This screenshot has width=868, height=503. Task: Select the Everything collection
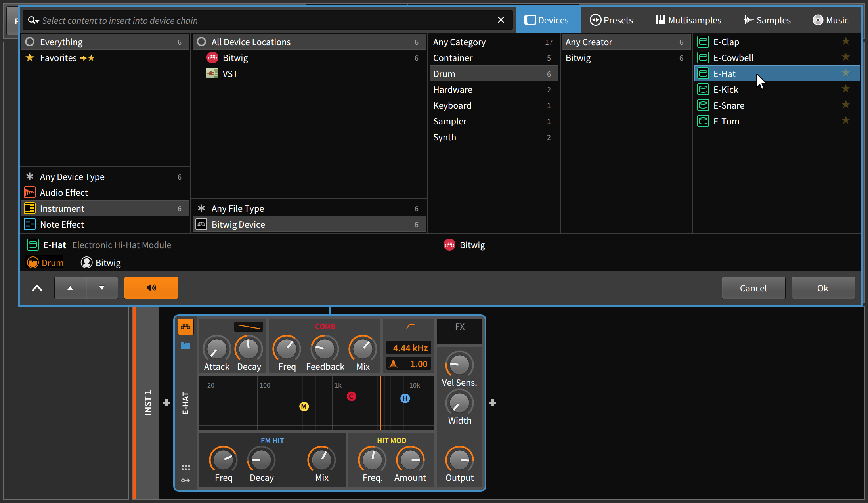point(105,42)
